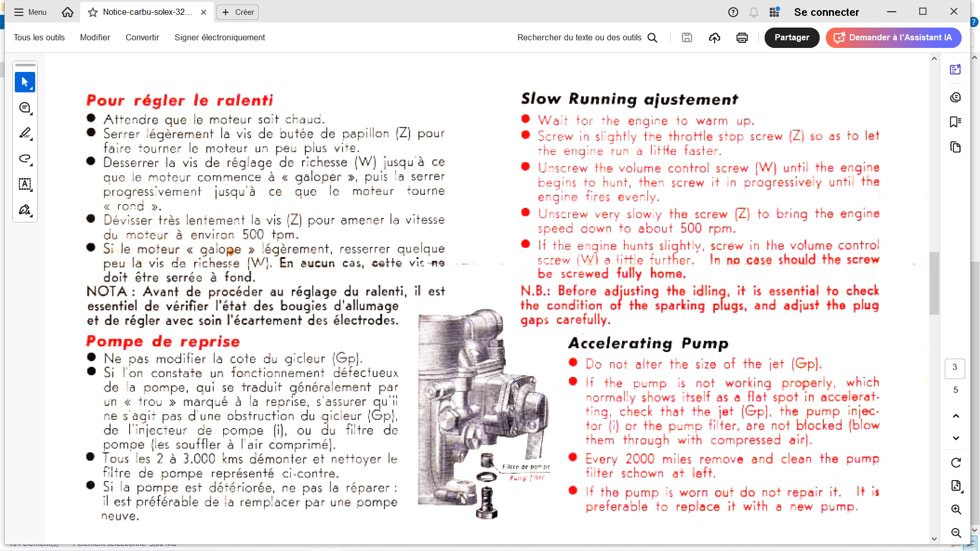The height and width of the screenshot is (551, 980).
Task: Pick the freehand draw loop tool
Action: tap(25, 159)
